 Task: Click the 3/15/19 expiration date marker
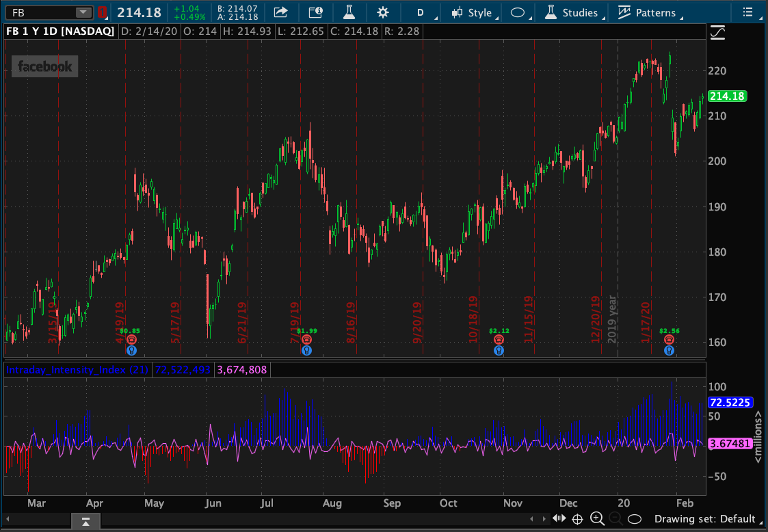(x=53, y=322)
